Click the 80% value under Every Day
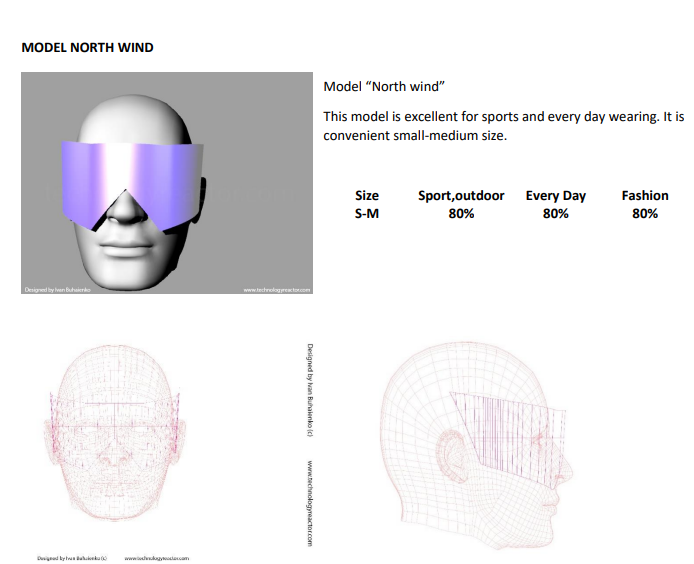Screen dimensions: 694x564 point(555,214)
